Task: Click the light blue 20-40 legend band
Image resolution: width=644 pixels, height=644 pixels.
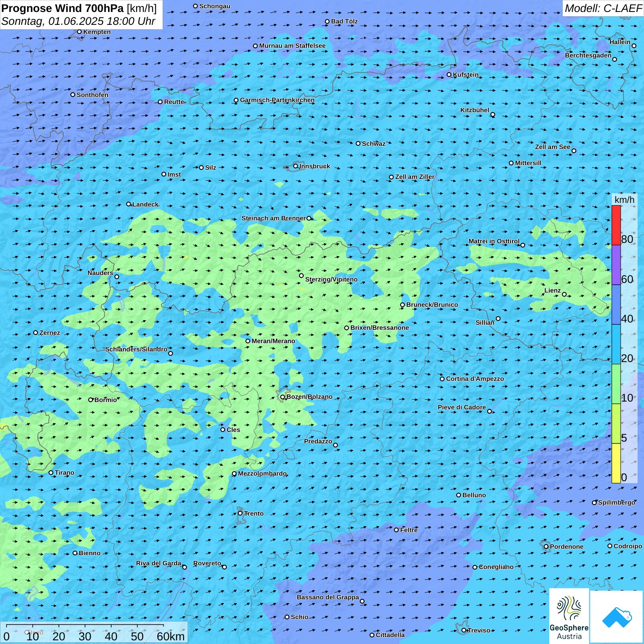Action: pos(616,345)
